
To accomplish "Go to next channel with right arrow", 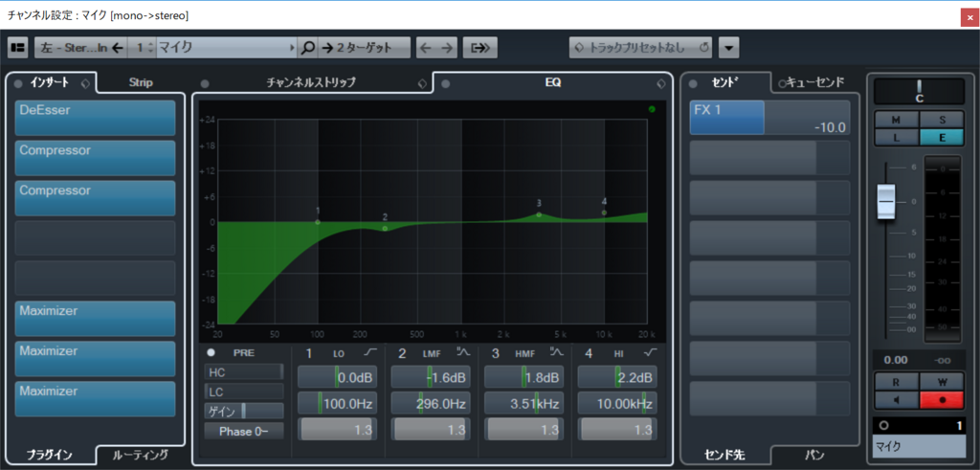I will (x=446, y=48).
